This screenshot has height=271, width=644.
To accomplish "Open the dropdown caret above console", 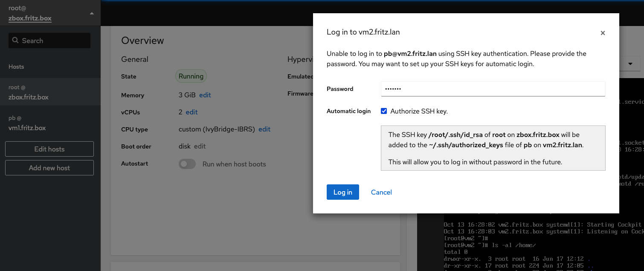I will point(630,64).
